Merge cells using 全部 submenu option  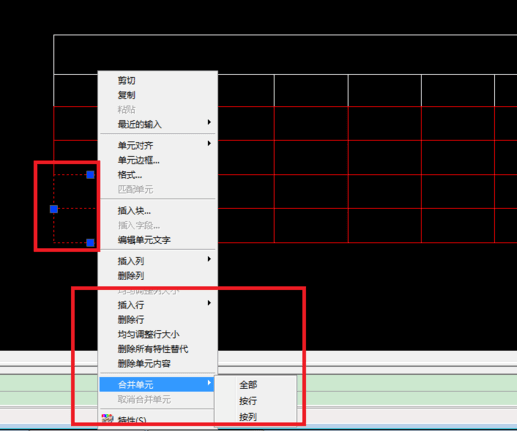[248, 385]
